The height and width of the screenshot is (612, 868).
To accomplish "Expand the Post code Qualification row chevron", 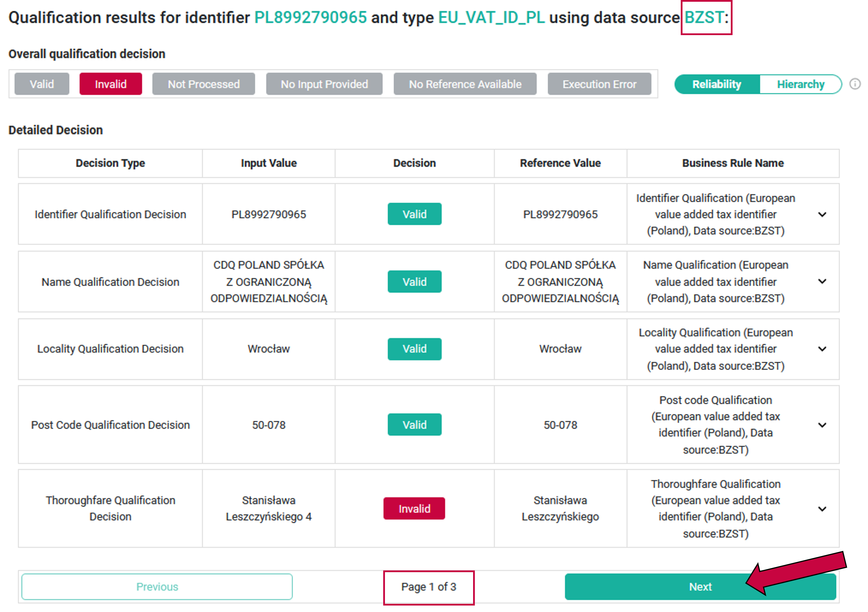I will coord(822,425).
